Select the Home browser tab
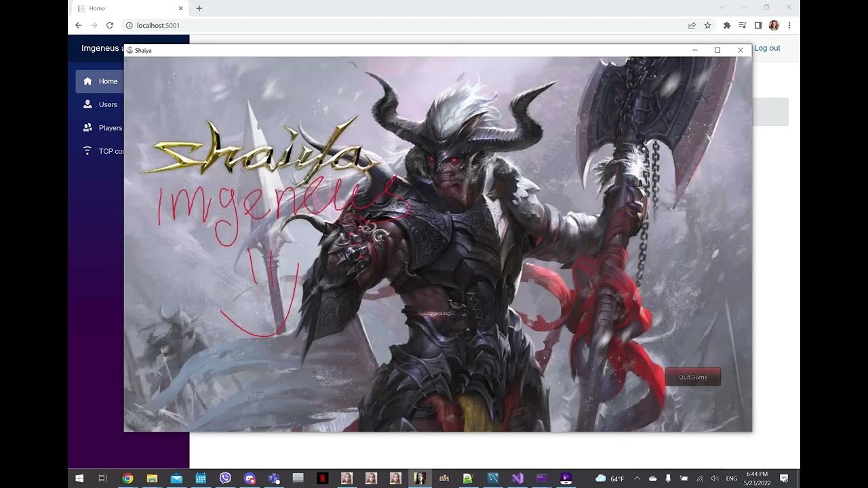 129,8
